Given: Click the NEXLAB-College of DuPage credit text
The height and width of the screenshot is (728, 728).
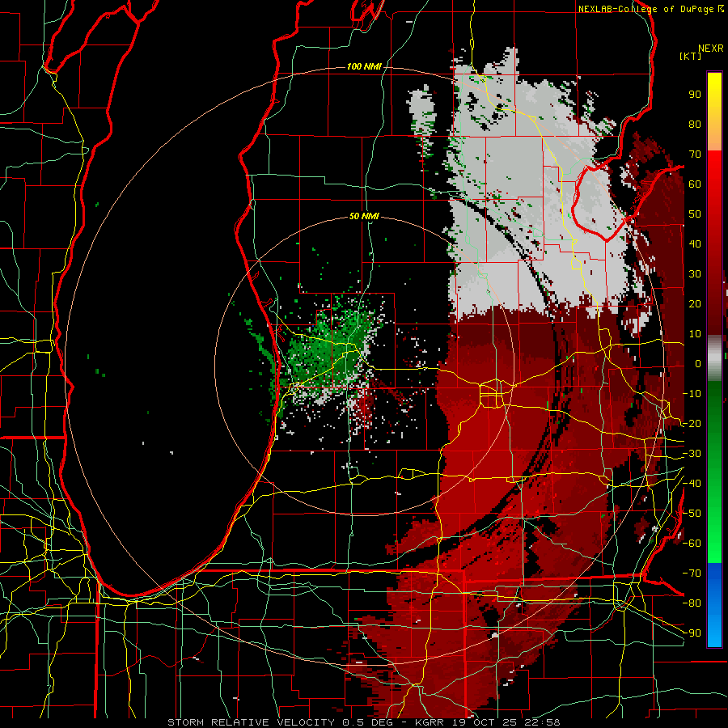Looking at the screenshot, I should pyautogui.click(x=645, y=9).
